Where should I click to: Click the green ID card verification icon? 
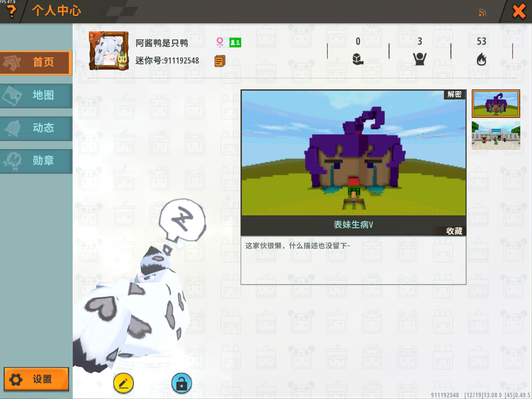click(235, 43)
